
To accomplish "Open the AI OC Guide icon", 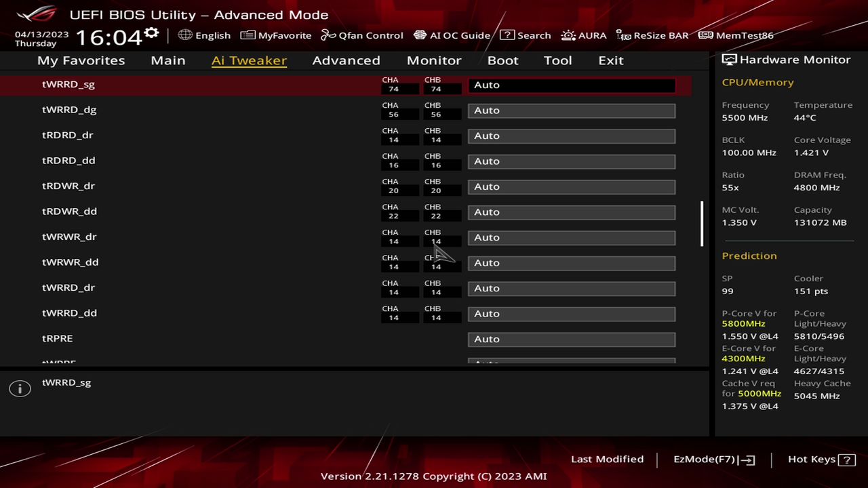I will [420, 35].
